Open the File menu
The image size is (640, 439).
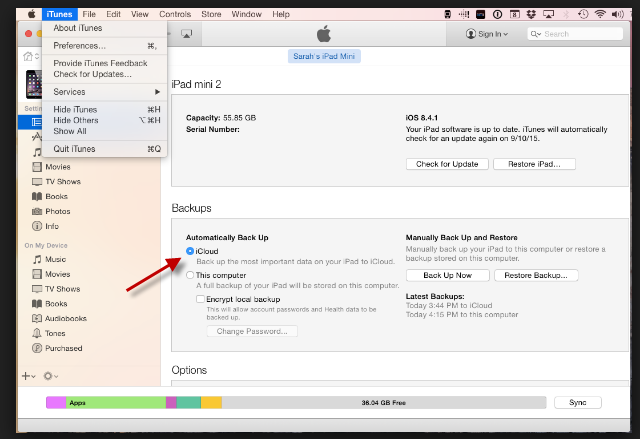click(x=89, y=14)
